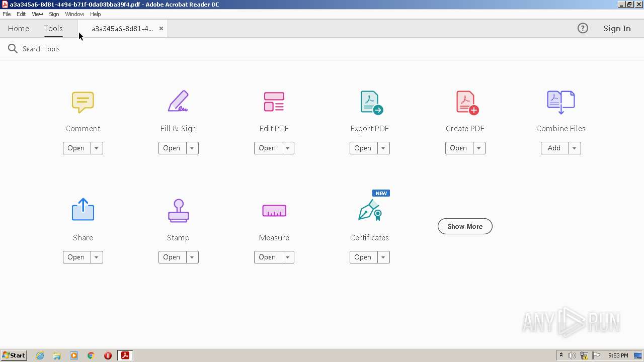Viewport: 644px width, 362px height.
Task: Switch to the Home tab
Action: [x=19, y=29]
